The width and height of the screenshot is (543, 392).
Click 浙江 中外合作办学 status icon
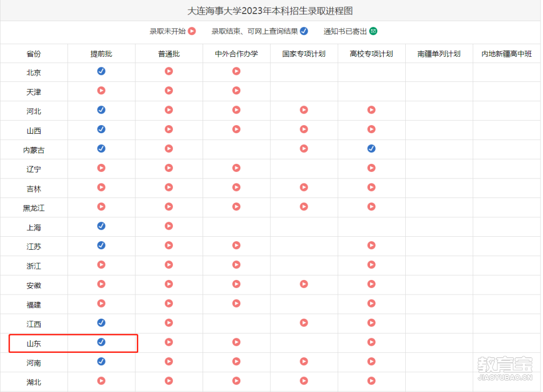[x=236, y=264]
